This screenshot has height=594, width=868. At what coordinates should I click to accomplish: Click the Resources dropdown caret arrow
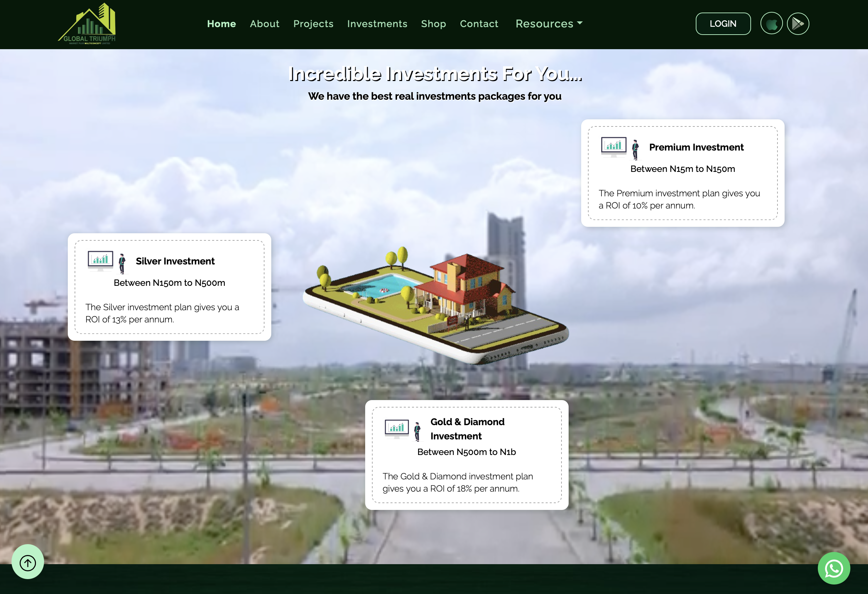coord(580,23)
